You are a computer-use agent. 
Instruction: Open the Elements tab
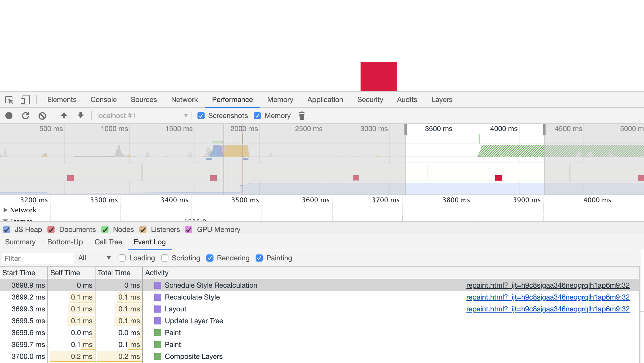[62, 100]
